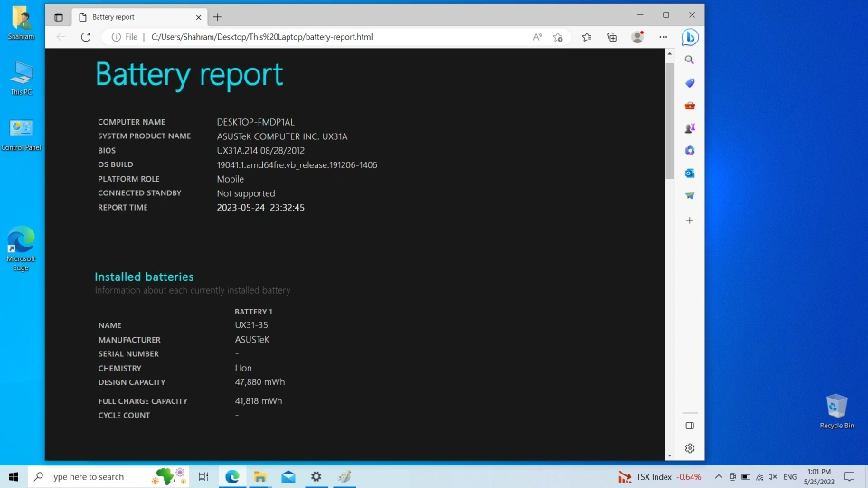Click the report time 2023-05-24 23:32:45

pyautogui.click(x=260, y=208)
